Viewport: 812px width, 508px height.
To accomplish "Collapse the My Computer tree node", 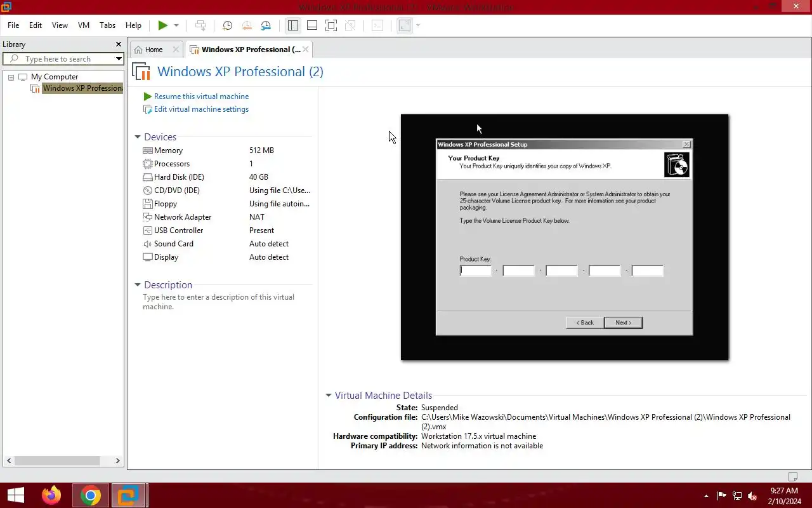I will (x=11, y=77).
